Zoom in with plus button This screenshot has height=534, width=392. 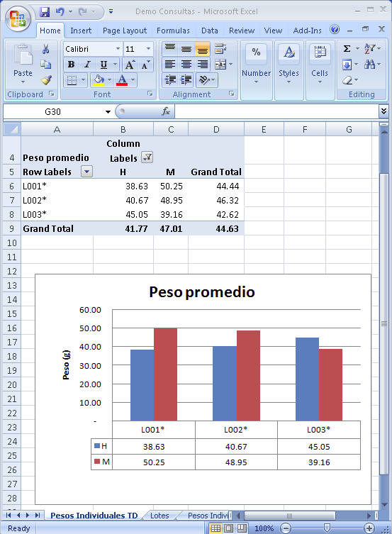pos(369,528)
